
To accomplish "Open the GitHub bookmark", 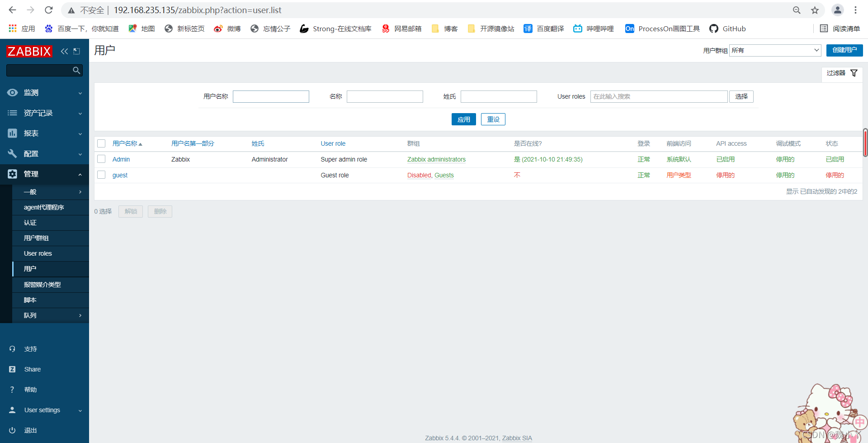I will (x=727, y=29).
